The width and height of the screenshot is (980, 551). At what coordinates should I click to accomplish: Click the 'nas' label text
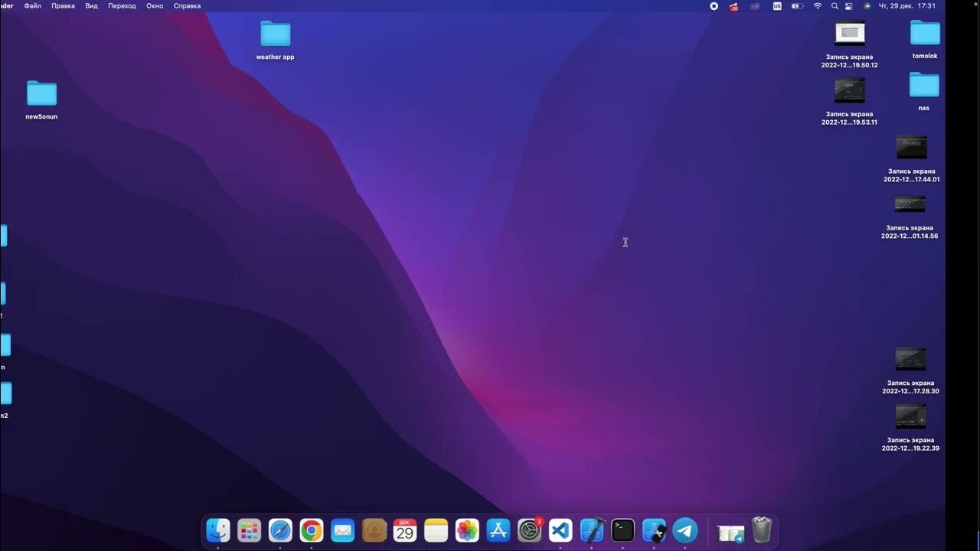[x=924, y=109]
